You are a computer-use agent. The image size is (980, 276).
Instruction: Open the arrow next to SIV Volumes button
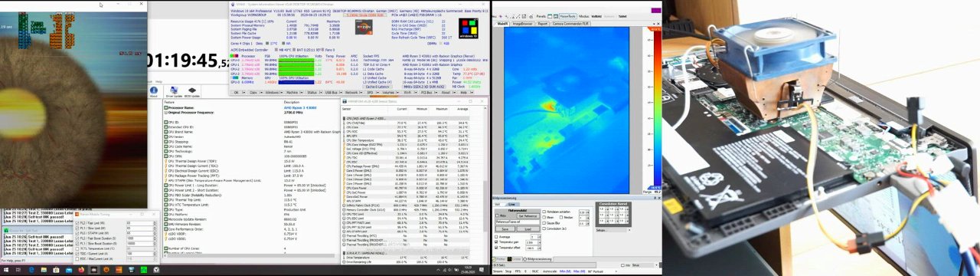point(397,93)
